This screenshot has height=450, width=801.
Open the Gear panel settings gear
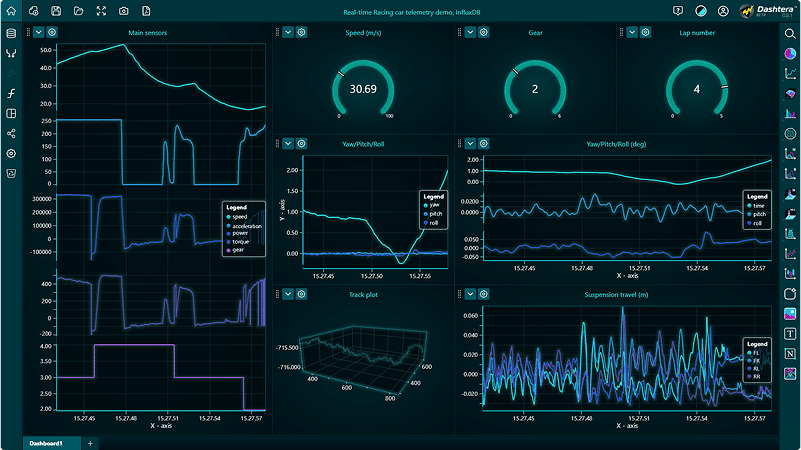coord(483,32)
